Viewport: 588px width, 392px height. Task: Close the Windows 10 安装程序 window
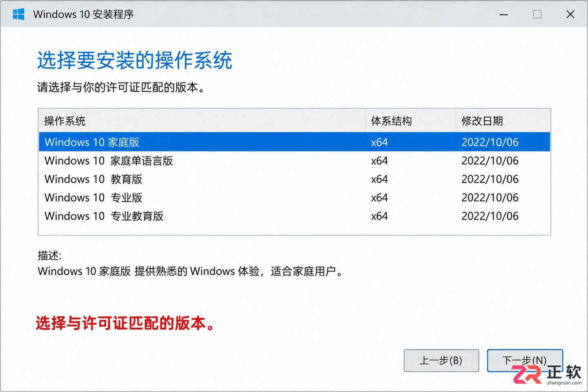(x=570, y=14)
